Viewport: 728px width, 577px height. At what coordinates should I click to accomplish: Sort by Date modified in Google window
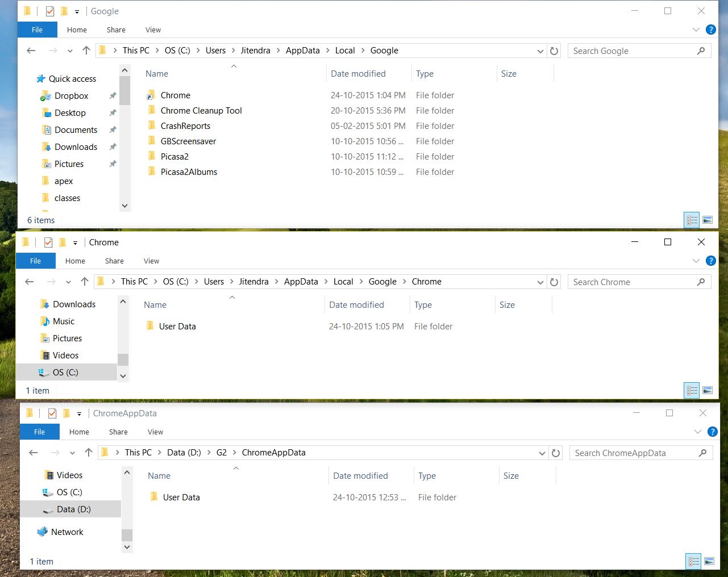pos(358,74)
